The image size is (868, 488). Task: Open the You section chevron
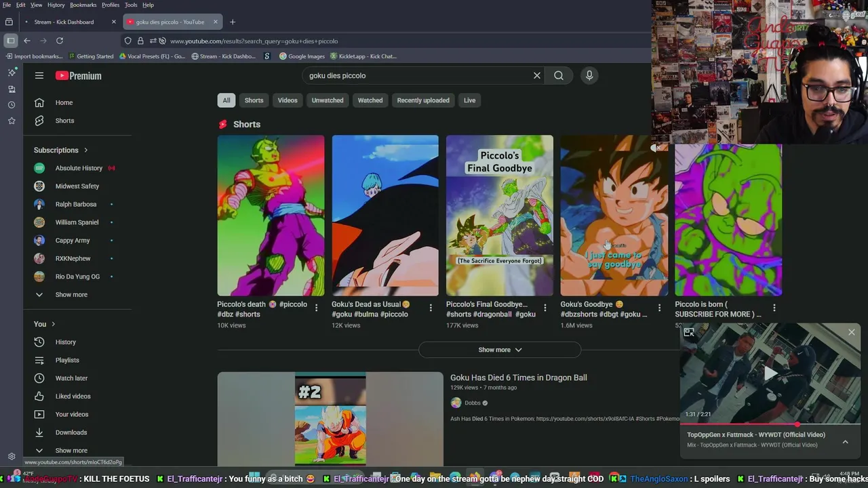53,324
